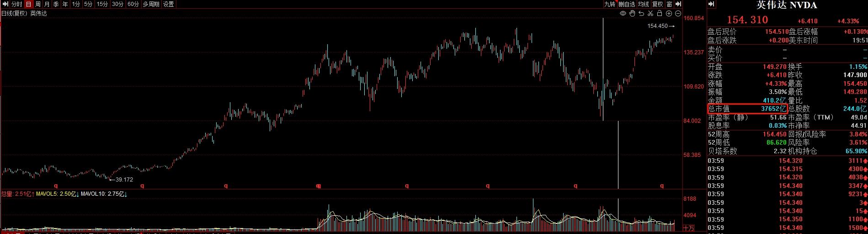Select the 15分 period tab
The image size is (868, 234).
click(x=102, y=4)
